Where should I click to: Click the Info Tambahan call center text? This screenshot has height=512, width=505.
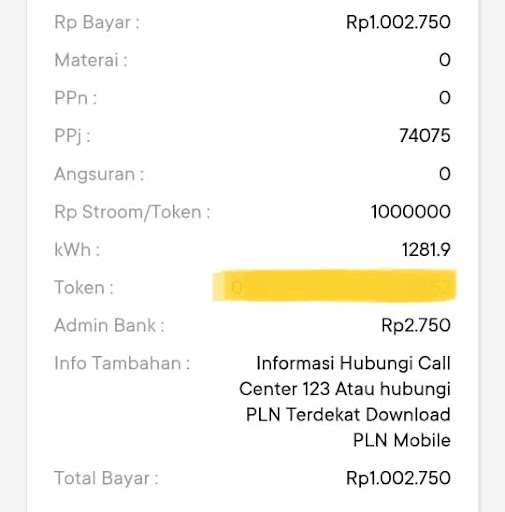[345, 389]
